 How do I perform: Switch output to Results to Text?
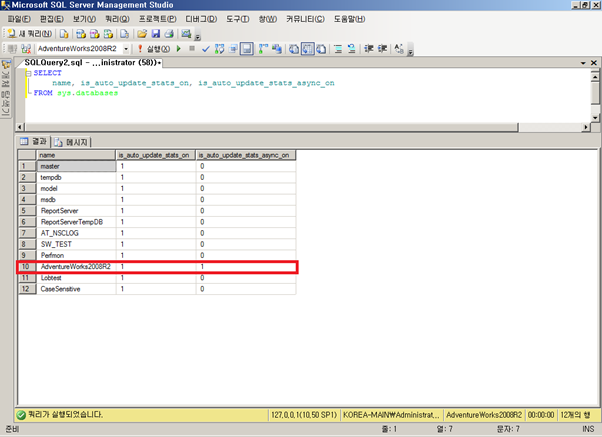coord(294,49)
